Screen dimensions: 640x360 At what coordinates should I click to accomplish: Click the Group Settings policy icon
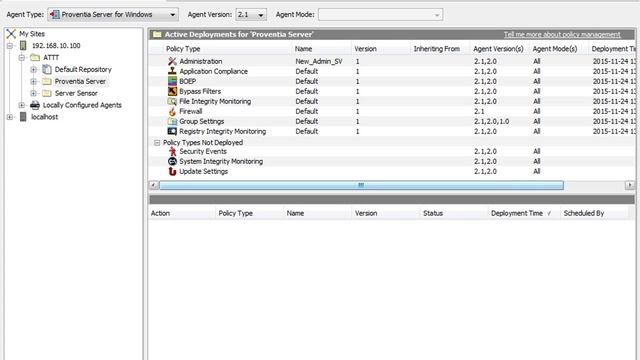(x=172, y=121)
